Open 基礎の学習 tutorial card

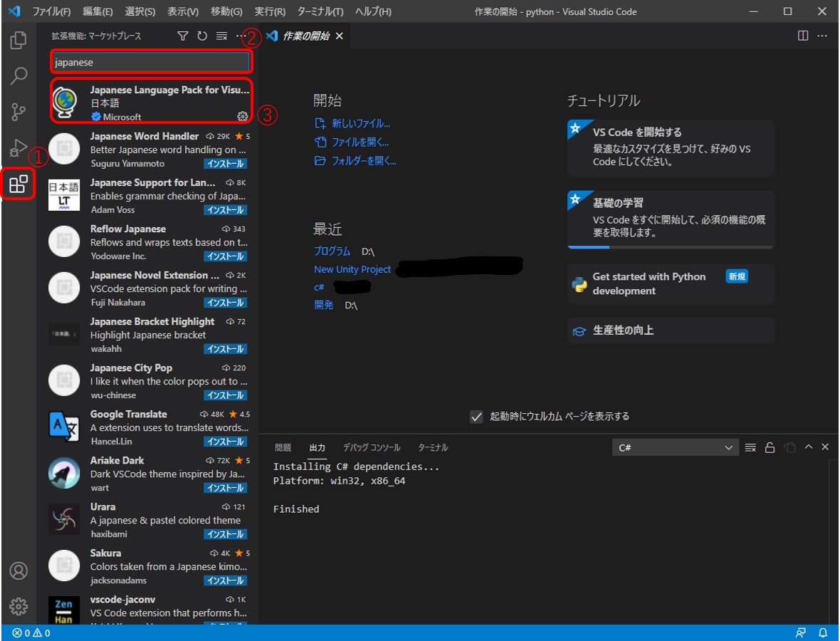point(671,220)
